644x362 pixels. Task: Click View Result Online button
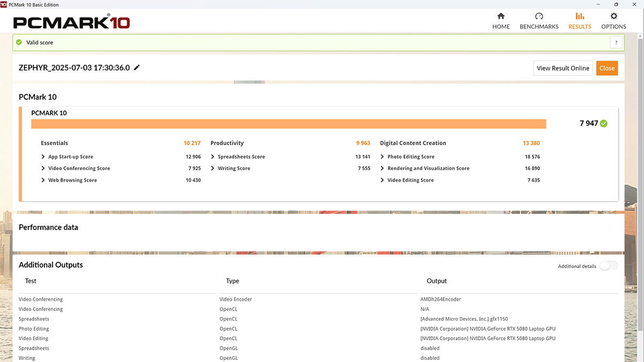(563, 68)
